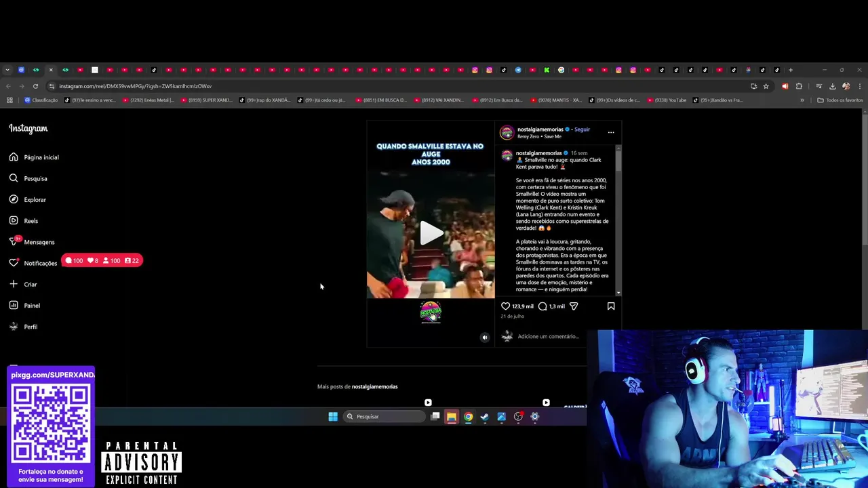Open the (99+) Xandão vs Fra... bookmark
The width and height of the screenshot is (868, 488).
[x=719, y=100]
